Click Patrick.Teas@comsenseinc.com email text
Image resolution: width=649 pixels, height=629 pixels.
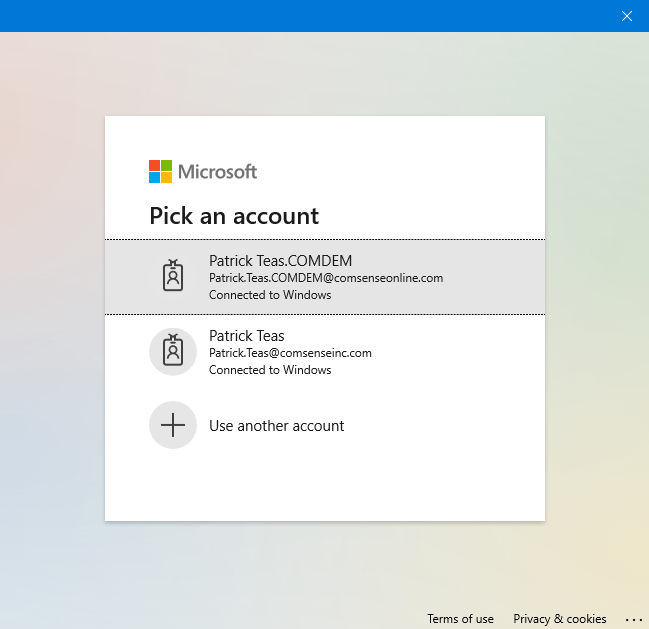click(x=290, y=353)
